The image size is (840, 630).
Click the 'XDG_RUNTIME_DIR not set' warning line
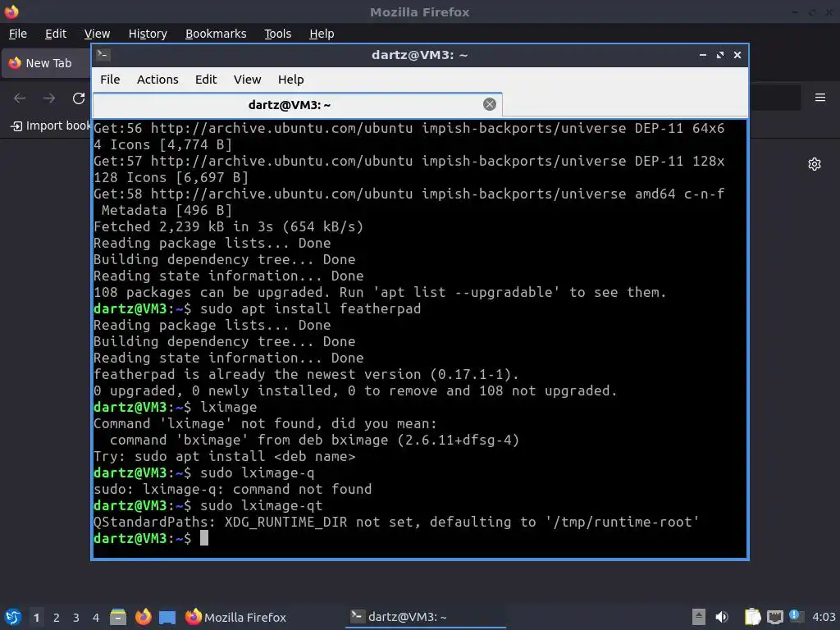point(396,523)
